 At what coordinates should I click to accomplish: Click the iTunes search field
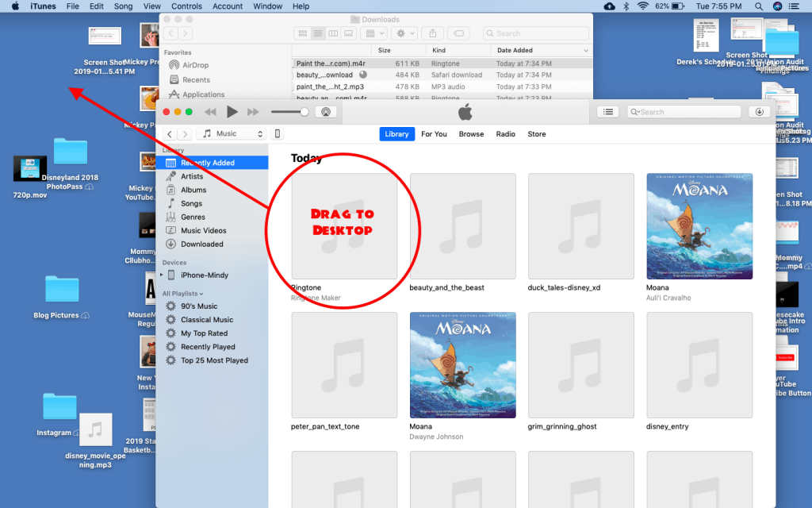(x=684, y=112)
